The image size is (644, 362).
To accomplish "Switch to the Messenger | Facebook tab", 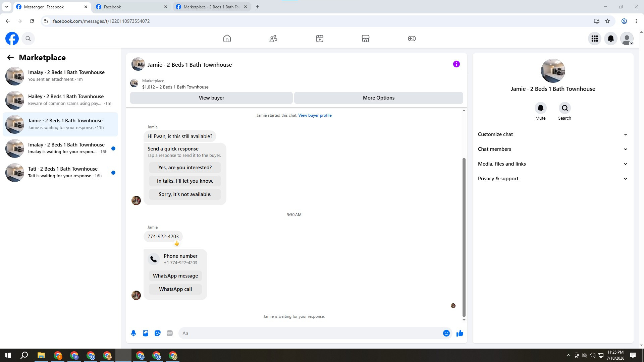I will click(x=51, y=7).
